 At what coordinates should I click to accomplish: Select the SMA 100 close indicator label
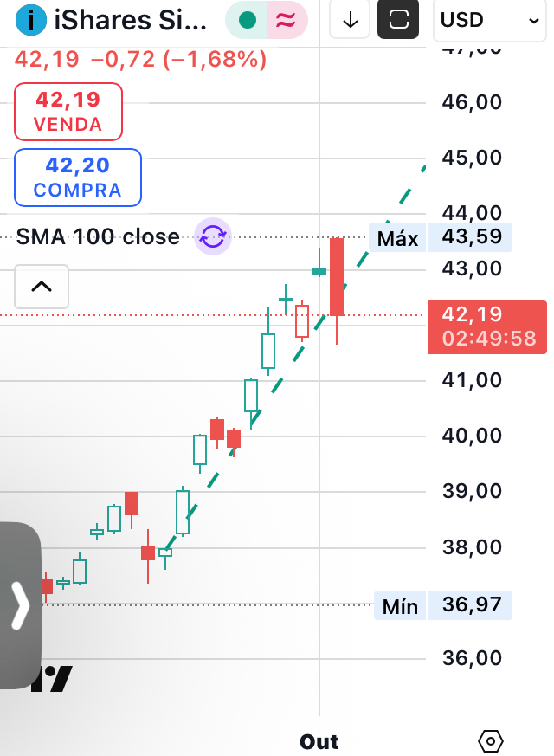pos(98,236)
